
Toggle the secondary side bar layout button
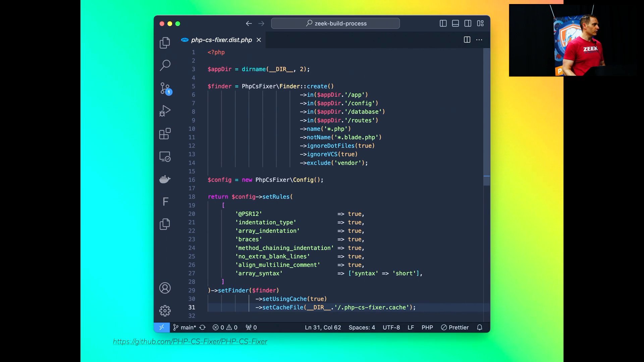[x=468, y=23]
